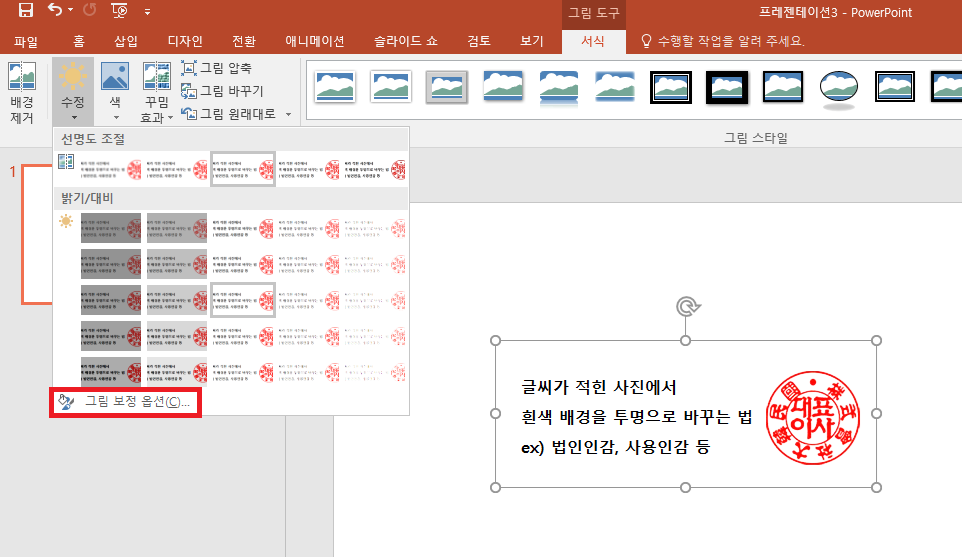Select the first sharpness preset thumbnail
This screenshot has width=962, height=557.
pos(111,169)
